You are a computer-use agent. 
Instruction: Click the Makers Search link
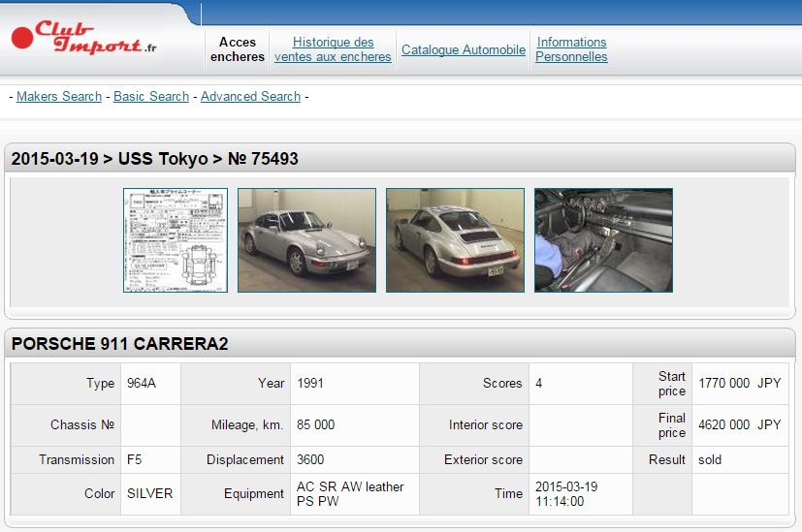[59, 96]
